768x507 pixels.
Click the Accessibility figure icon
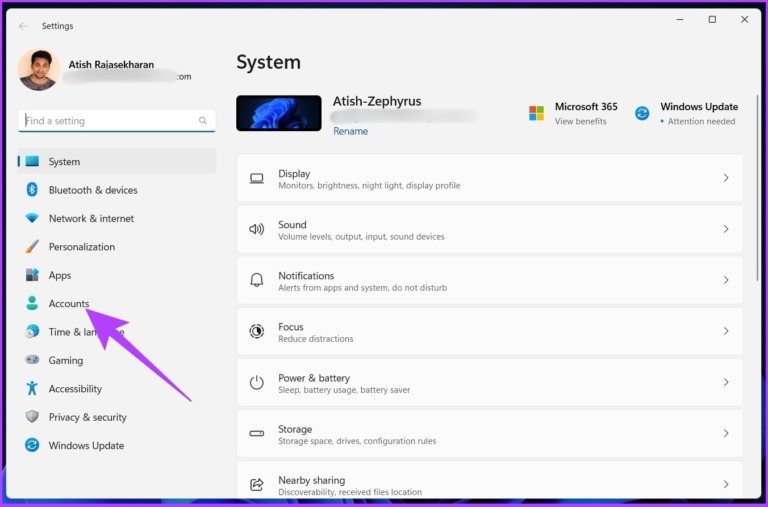32,388
